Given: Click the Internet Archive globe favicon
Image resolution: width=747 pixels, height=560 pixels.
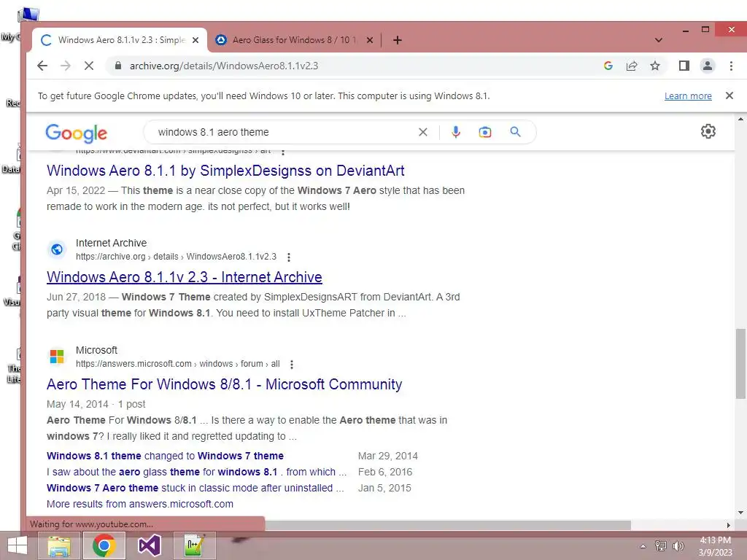Looking at the screenshot, I should click(57, 249).
